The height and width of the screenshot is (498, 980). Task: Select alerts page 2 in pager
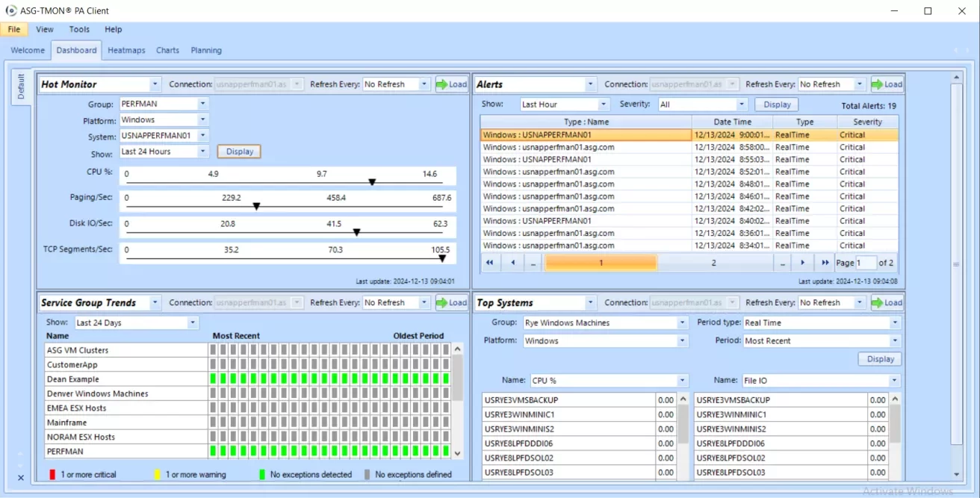pos(713,263)
